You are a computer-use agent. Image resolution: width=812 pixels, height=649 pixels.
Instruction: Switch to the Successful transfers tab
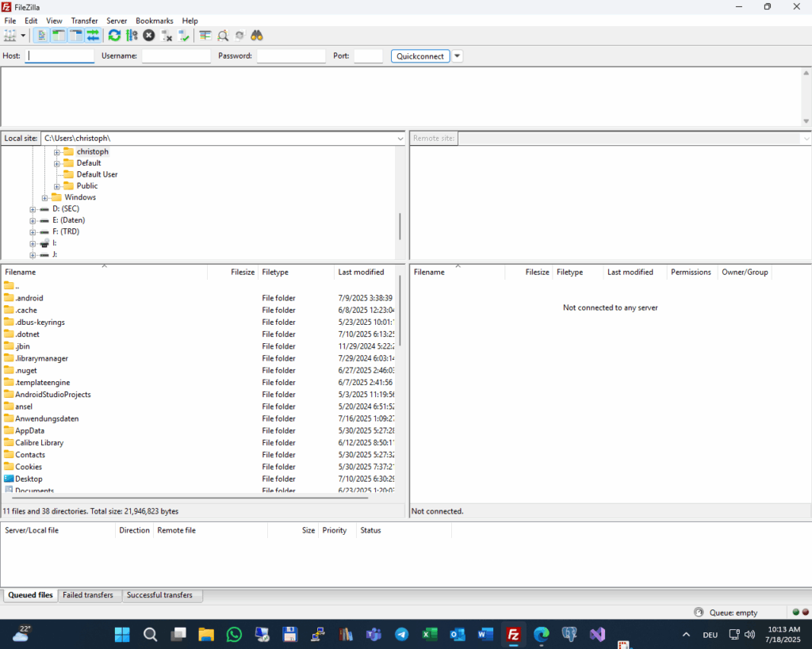(159, 595)
